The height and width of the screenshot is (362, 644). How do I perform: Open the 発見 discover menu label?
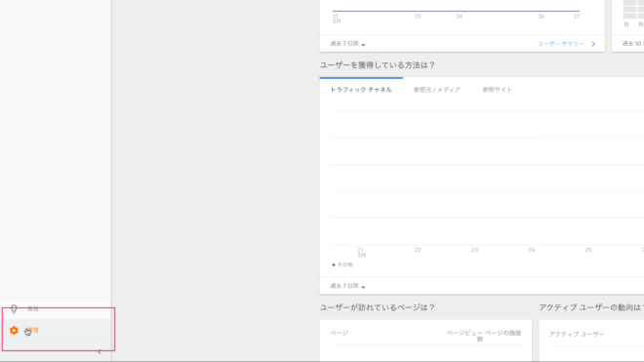coord(33,309)
